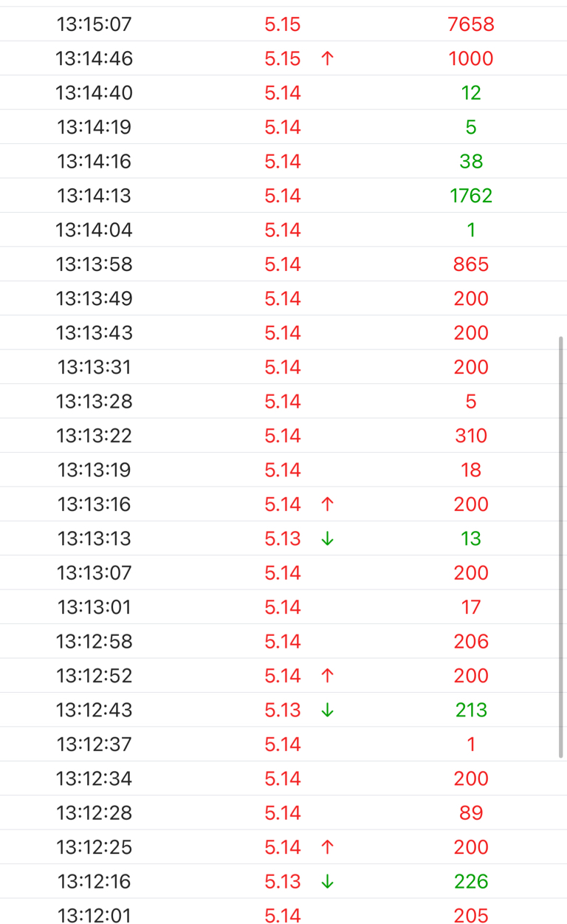Image resolution: width=567 pixels, height=924 pixels.
Task: Tap the green down arrow at 13:13:13
Action: [x=328, y=539]
